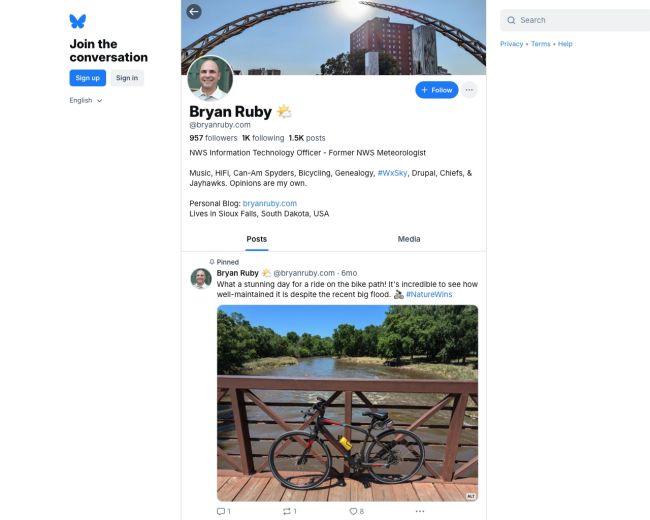Open the profile more options menu
Screen dimensions: 650x520
pos(469,90)
